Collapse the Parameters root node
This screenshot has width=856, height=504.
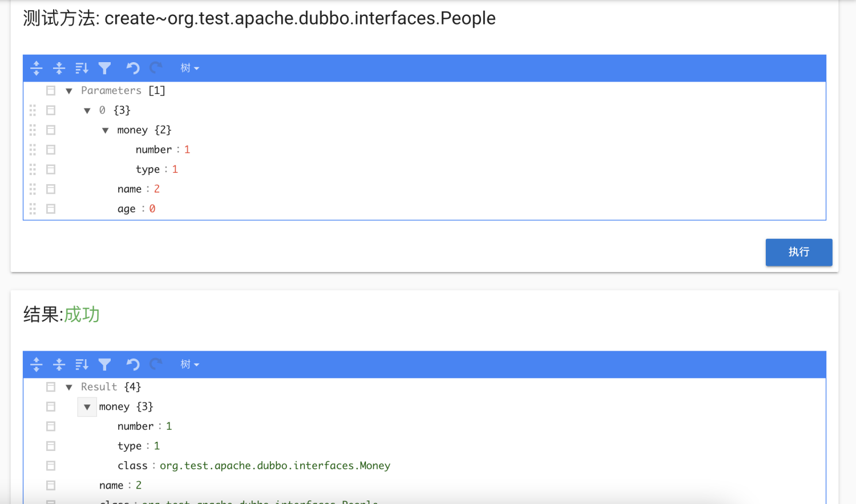pos(69,91)
